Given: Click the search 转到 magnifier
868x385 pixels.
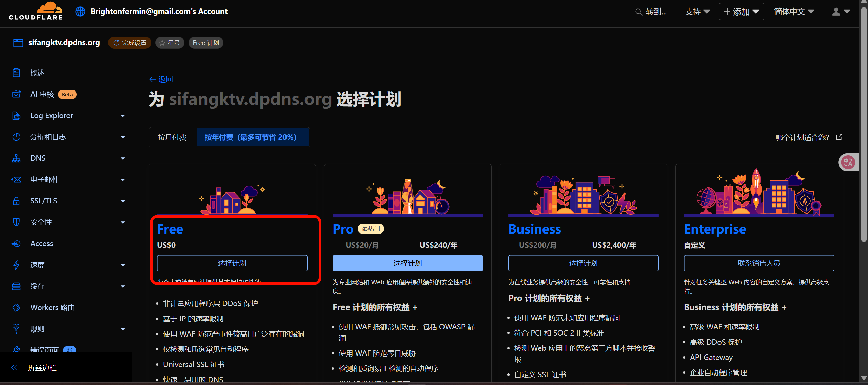Looking at the screenshot, I should pyautogui.click(x=639, y=12).
